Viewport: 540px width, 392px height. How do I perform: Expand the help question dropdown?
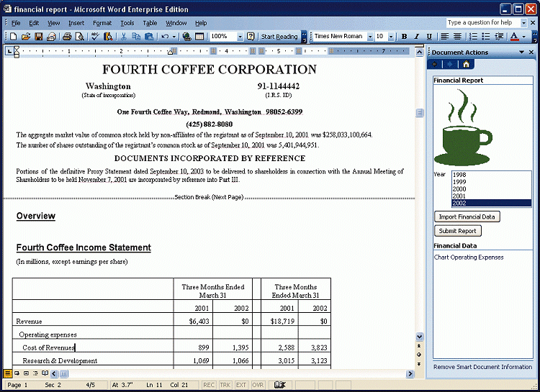pos(523,23)
